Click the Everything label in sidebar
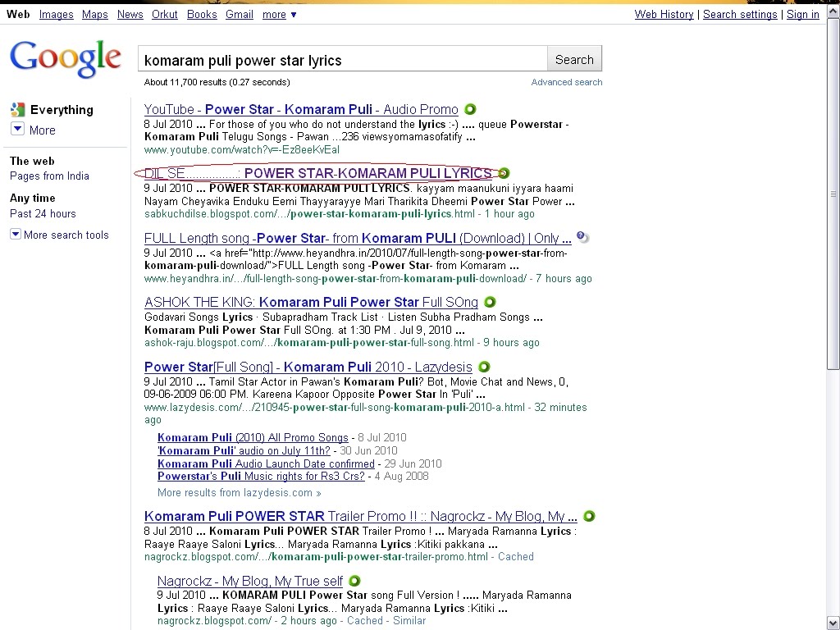The image size is (840, 630). (62, 110)
